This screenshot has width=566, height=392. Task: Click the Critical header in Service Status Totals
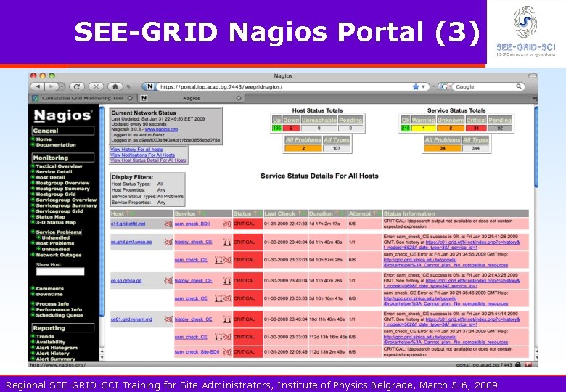click(x=476, y=120)
